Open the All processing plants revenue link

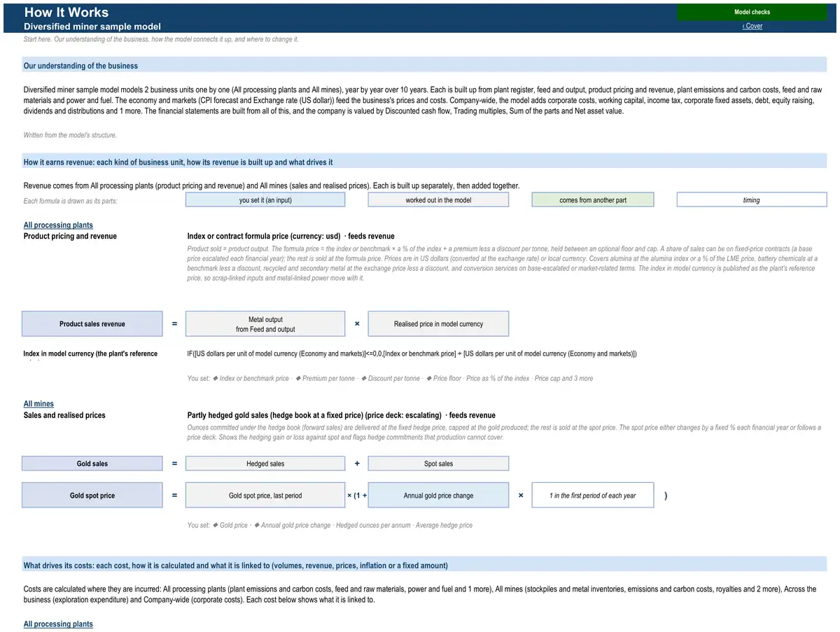pos(58,225)
